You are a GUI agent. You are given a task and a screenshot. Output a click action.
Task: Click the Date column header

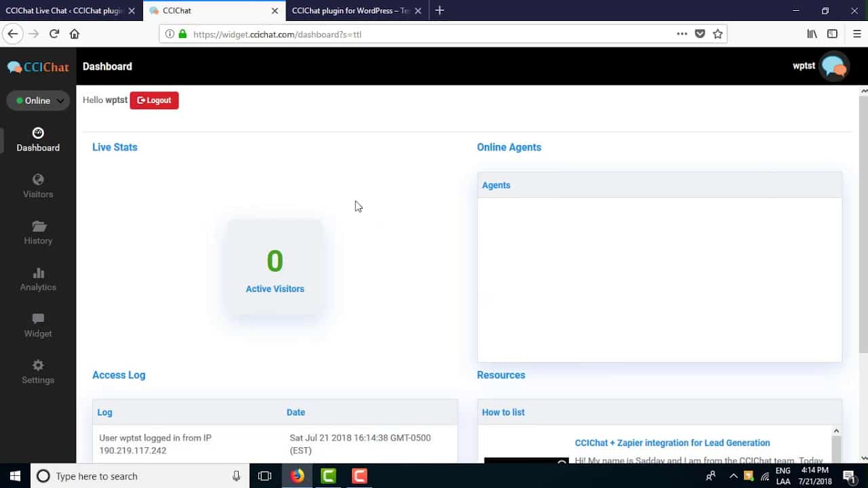pos(296,412)
